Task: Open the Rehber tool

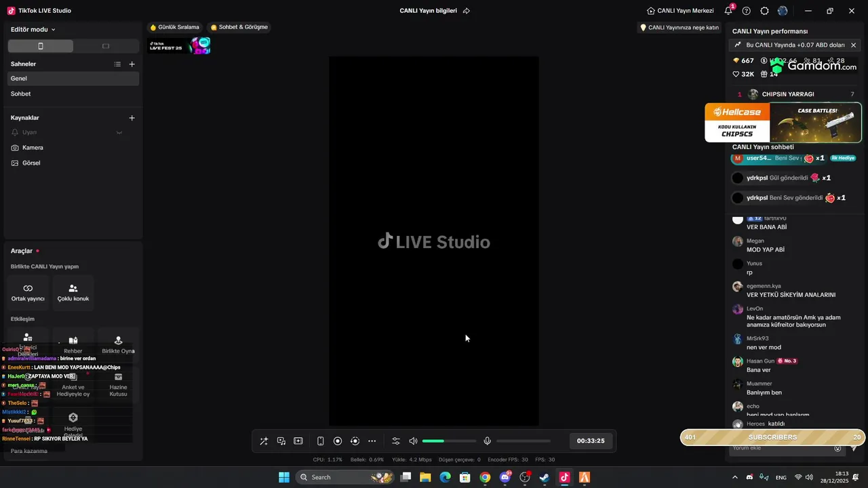Action: 73,345
